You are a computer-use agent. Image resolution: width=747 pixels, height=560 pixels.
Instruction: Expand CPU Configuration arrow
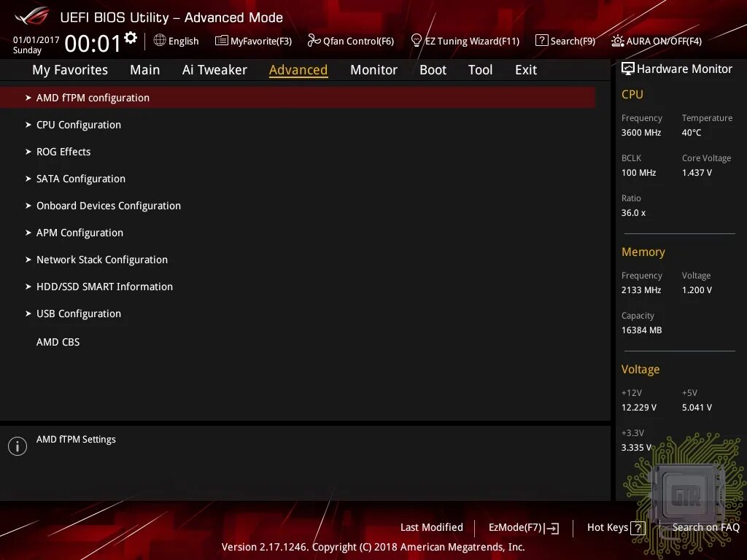[28, 125]
